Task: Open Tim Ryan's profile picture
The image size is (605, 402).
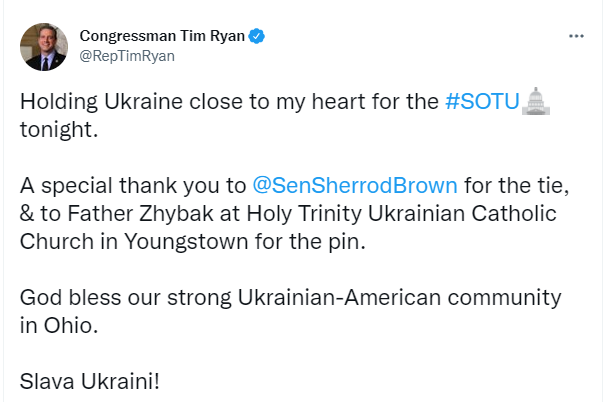Action: click(44, 47)
